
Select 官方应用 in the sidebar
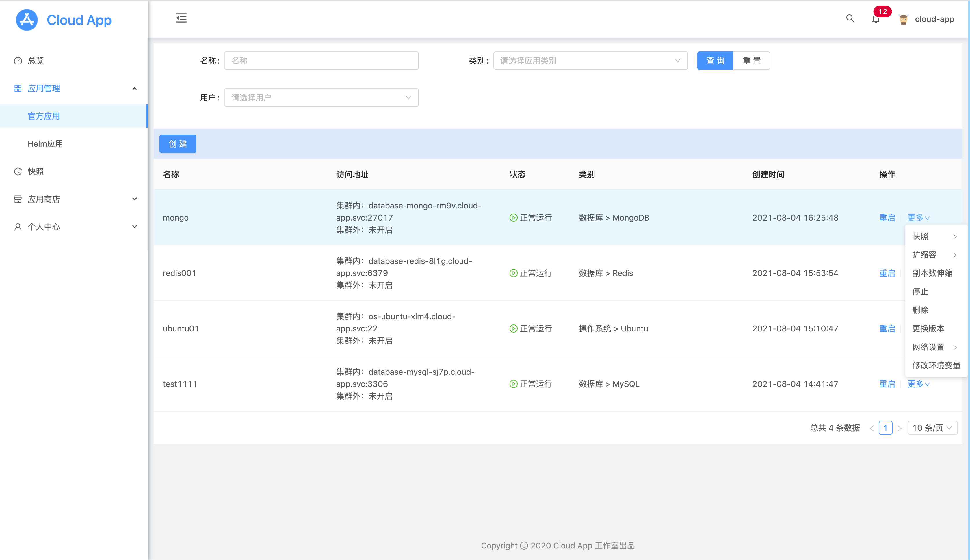tap(73, 116)
